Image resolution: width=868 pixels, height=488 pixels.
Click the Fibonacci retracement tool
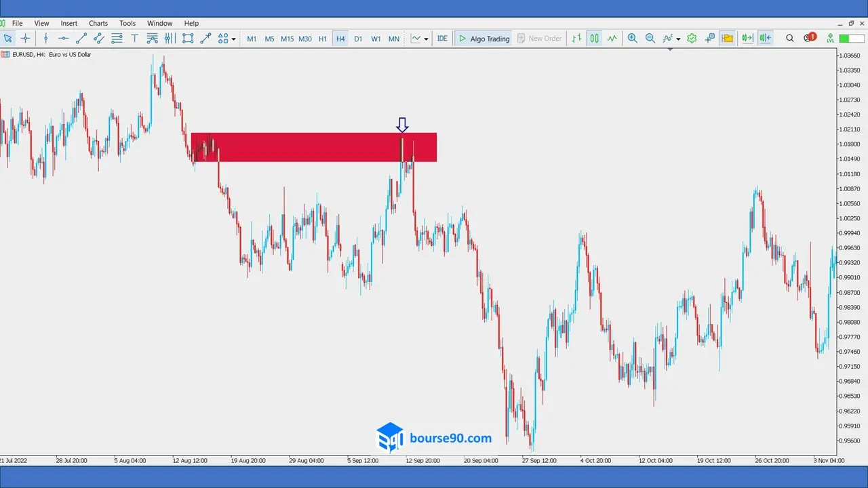point(153,39)
